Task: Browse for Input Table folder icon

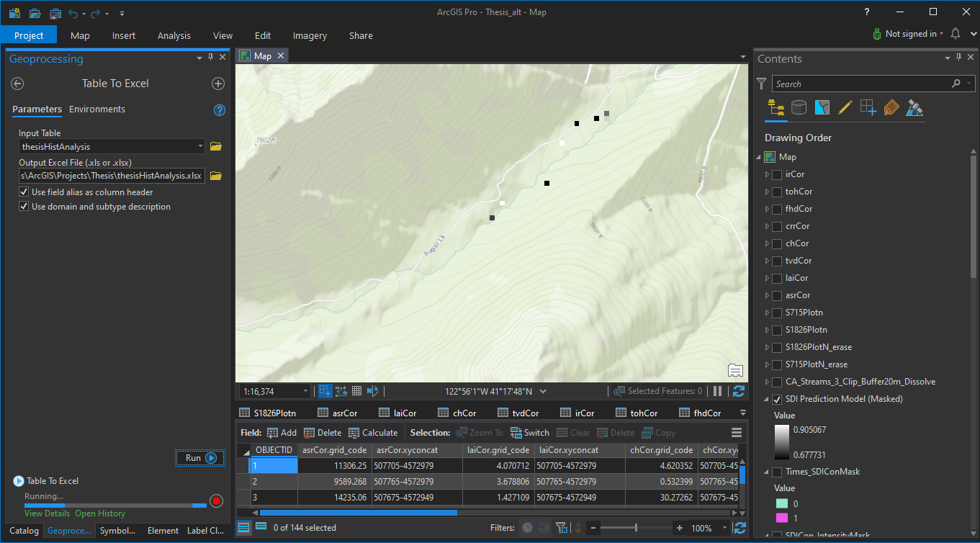Action: coord(215,146)
